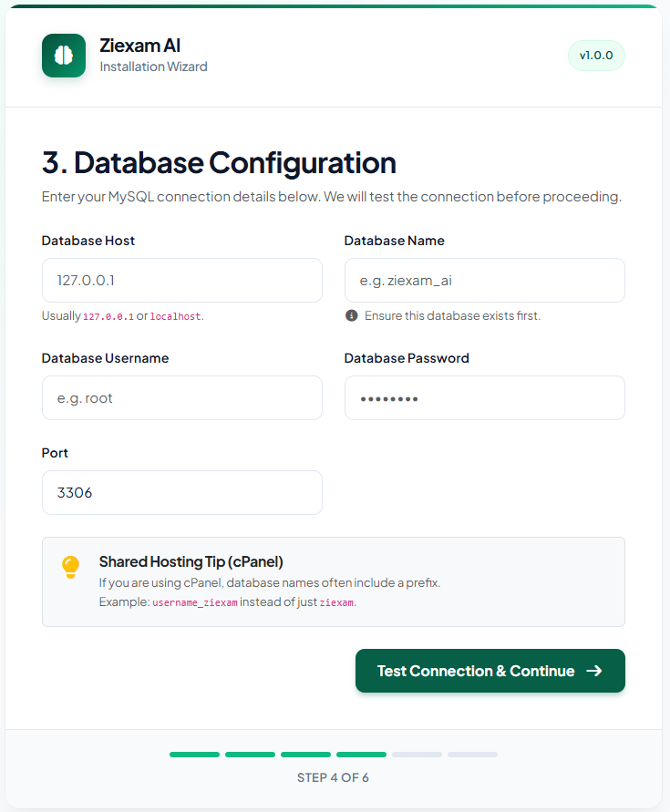Focus the Database Host input field
The height and width of the screenshot is (812, 670).
click(181, 280)
